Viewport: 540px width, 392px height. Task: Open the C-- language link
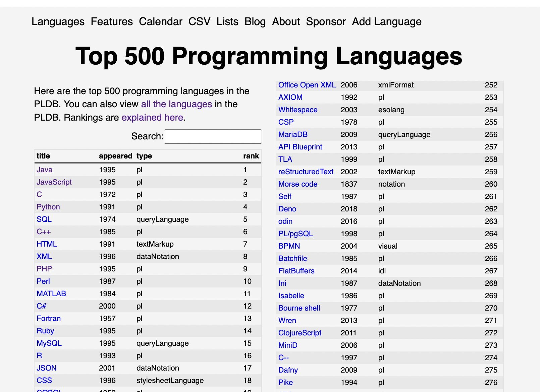pyautogui.click(x=283, y=358)
